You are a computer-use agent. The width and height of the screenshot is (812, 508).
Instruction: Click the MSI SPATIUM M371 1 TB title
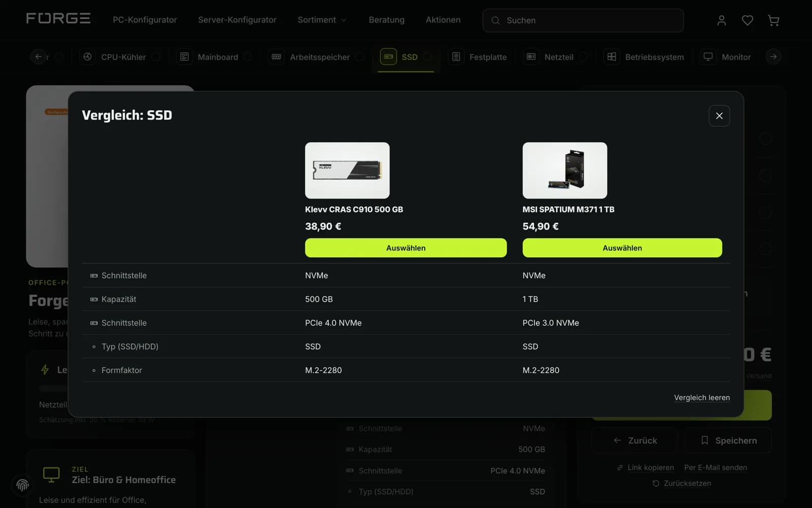click(x=568, y=209)
